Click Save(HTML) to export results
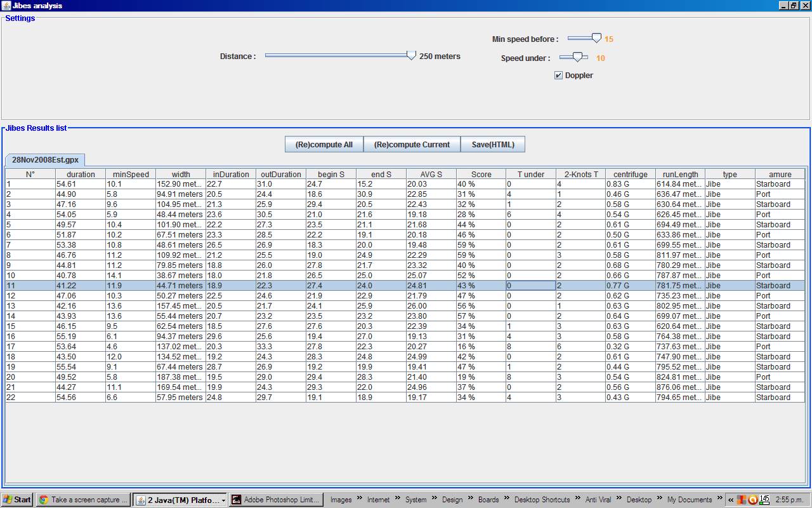This screenshot has width=812, height=508. tap(493, 144)
